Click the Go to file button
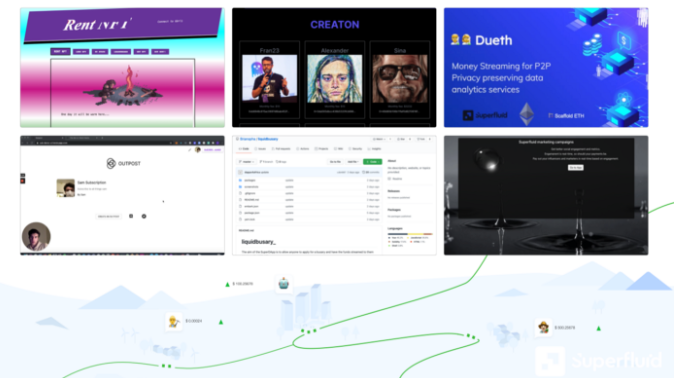Screen dimensions: 675x378 pos(335,162)
